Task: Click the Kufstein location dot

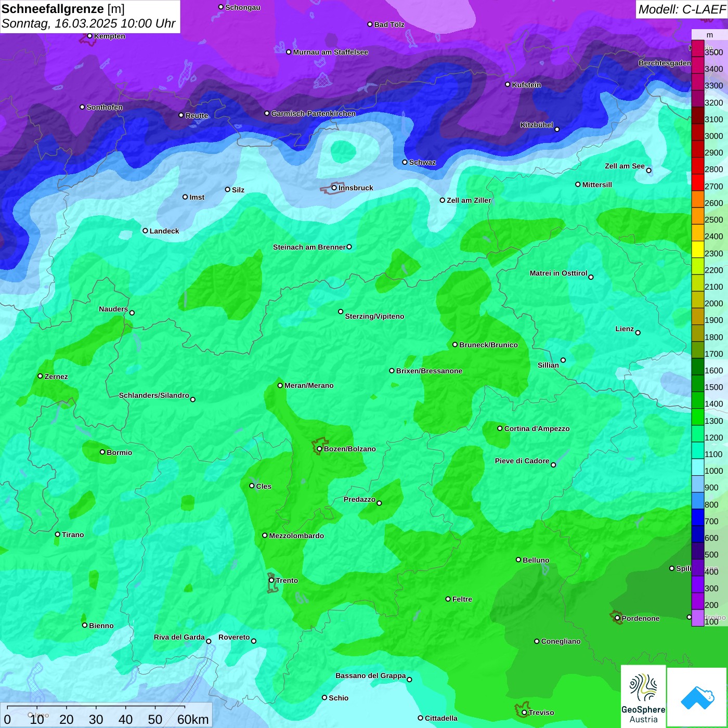Action: click(508, 84)
